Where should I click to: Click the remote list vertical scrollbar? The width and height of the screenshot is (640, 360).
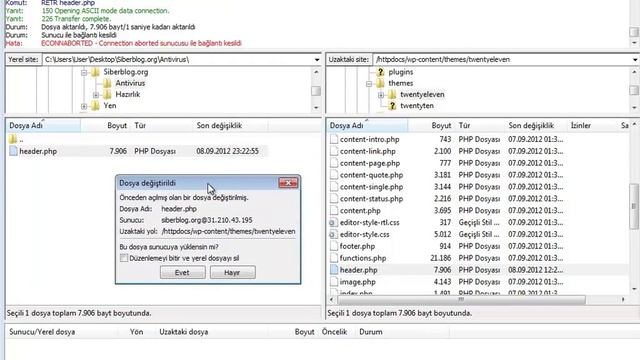tap(634, 206)
